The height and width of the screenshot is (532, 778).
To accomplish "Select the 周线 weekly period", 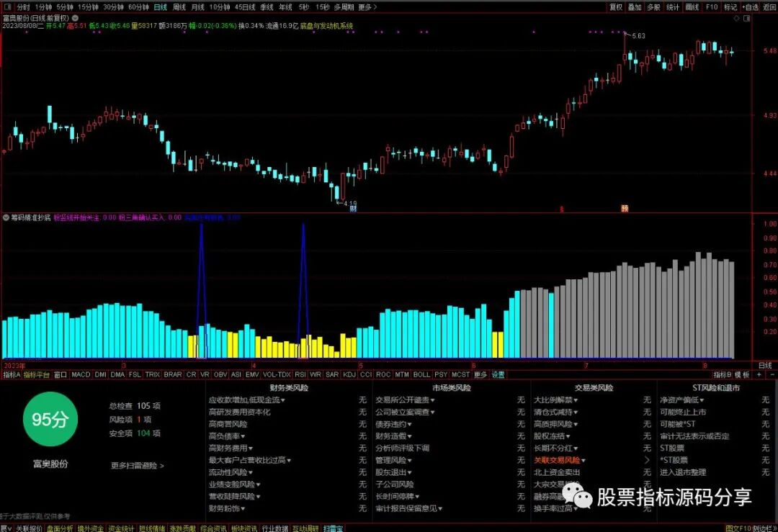I will pos(179,7).
